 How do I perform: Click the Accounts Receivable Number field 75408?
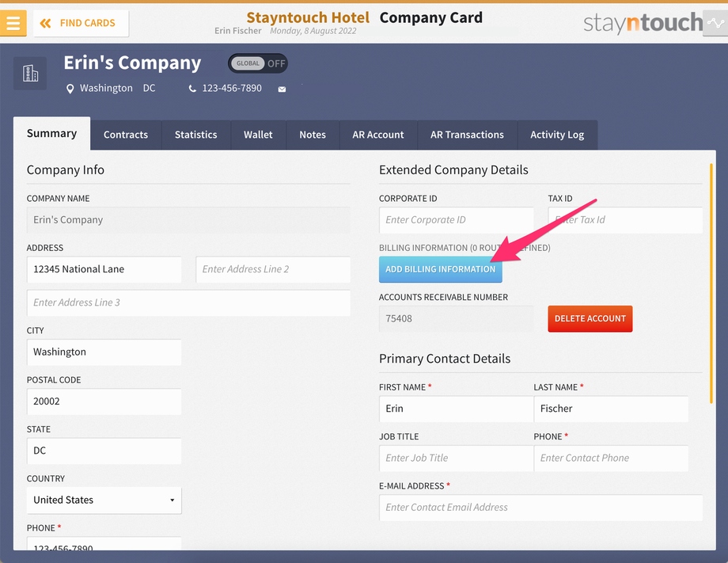tap(457, 318)
